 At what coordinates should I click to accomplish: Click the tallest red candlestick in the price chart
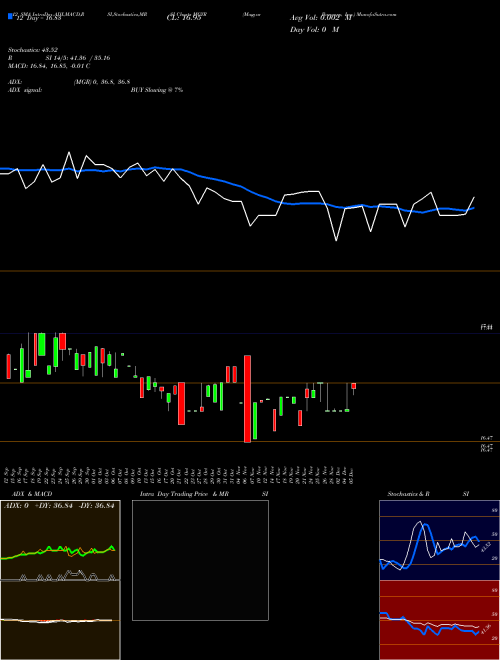coord(247,399)
